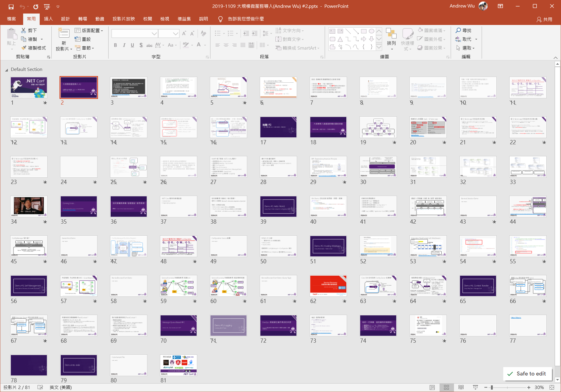The width and height of the screenshot is (561, 392).
Task: Switch to the Slide Show tab
Action: tap(124, 19)
